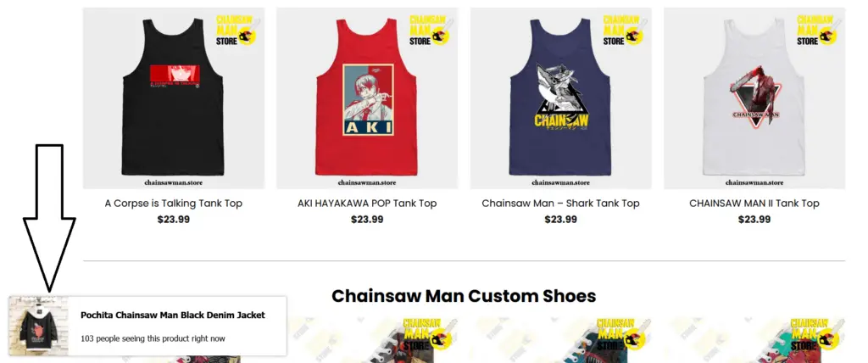Image resolution: width=868 pixels, height=363 pixels.
Task: Click the AKI HAYAKAWA POP Tank Top title
Action: point(367,204)
